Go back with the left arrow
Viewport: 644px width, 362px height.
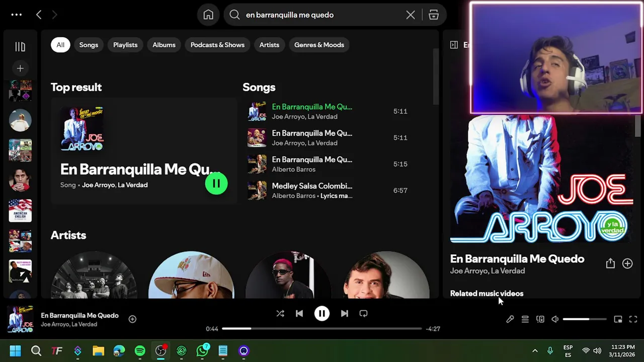[x=39, y=15]
